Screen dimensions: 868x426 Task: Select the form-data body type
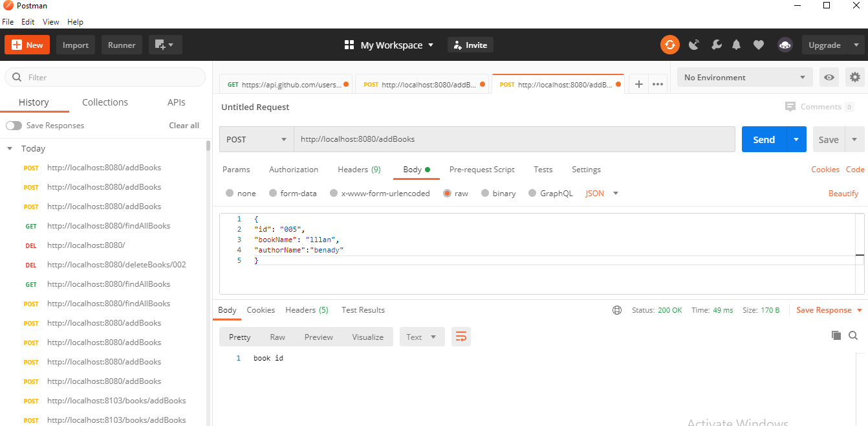(x=273, y=193)
